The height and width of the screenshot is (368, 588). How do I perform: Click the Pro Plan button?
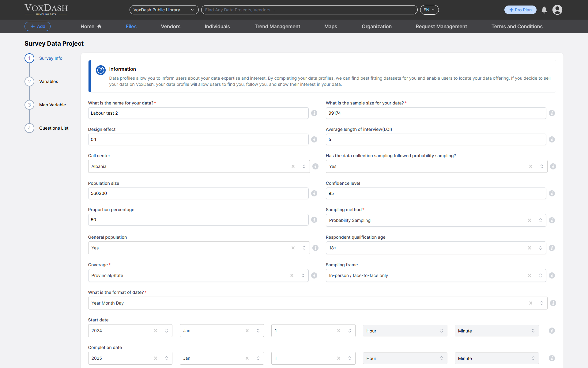click(520, 10)
